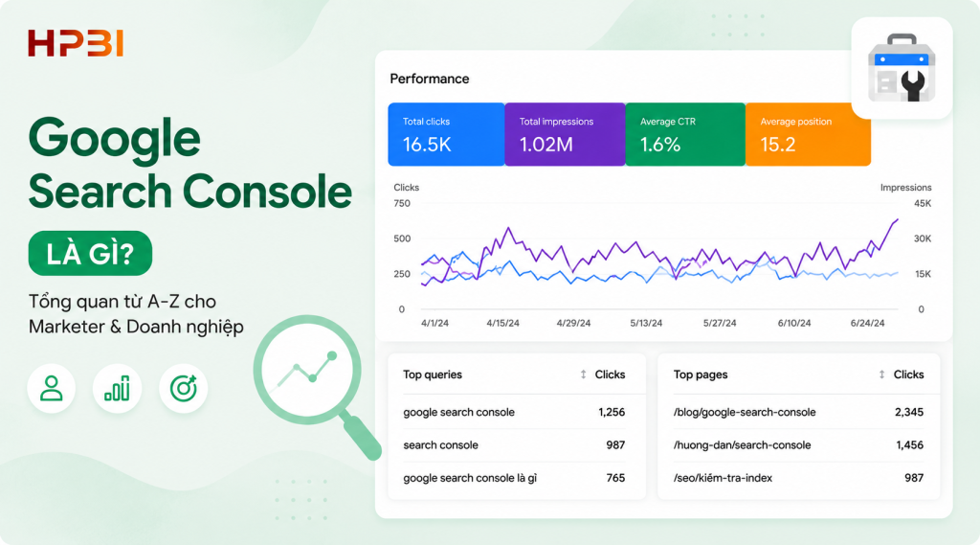The width and height of the screenshot is (980, 545).
Task: Toggle the Total impressions metric card
Action: tap(565, 134)
